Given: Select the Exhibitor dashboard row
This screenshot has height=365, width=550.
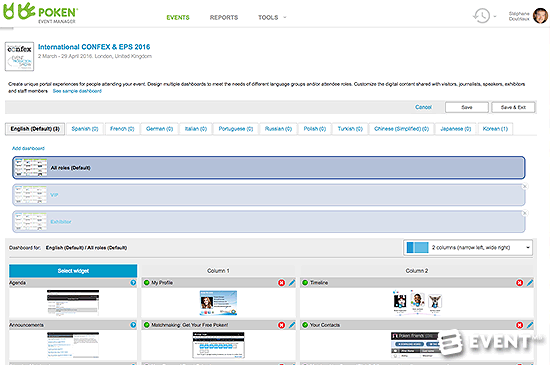Looking at the screenshot, I should [269, 222].
